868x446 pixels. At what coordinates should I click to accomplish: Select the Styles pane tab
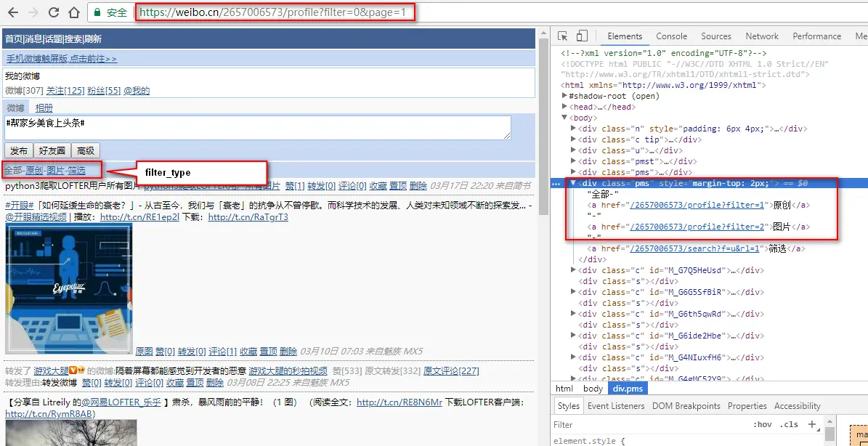[568, 405]
